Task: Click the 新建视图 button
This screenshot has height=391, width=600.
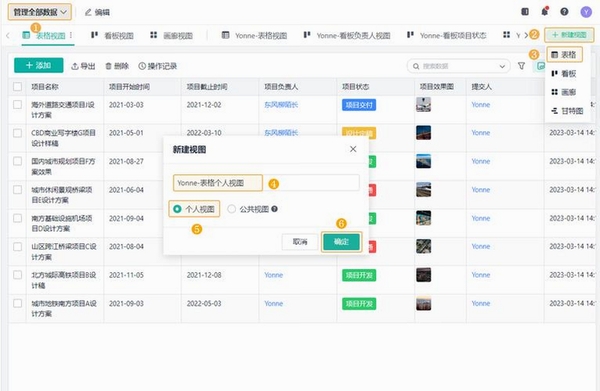Action: [x=569, y=35]
